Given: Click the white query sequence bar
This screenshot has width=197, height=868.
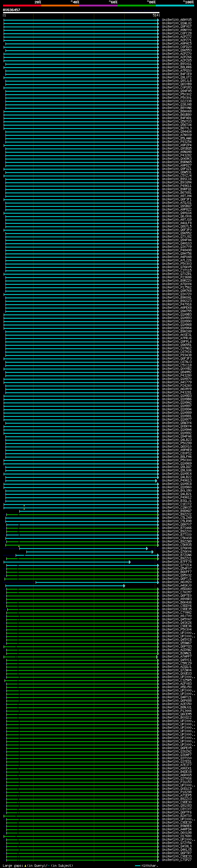Looking at the screenshot, I should [81, 13].
